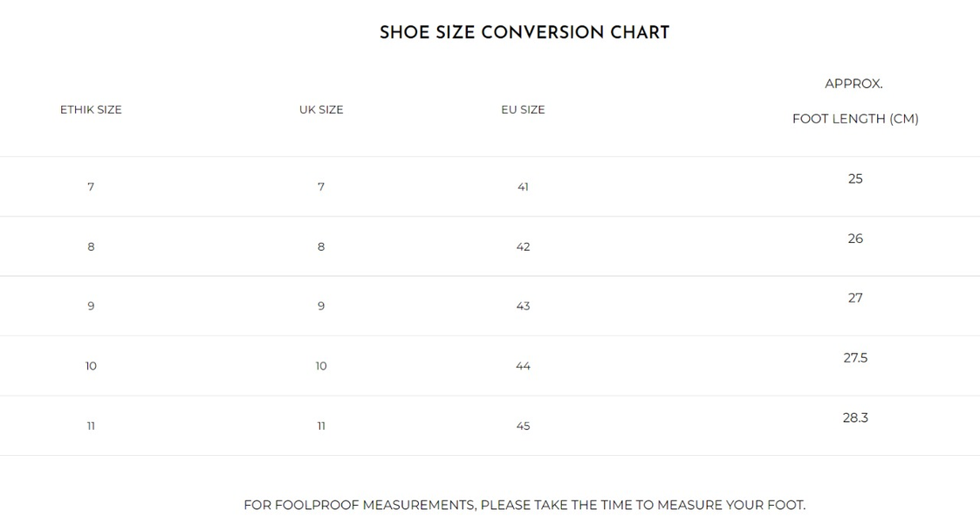The image size is (980, 524).
Task: Select the EU Size column header
Action: click(523, 110)
